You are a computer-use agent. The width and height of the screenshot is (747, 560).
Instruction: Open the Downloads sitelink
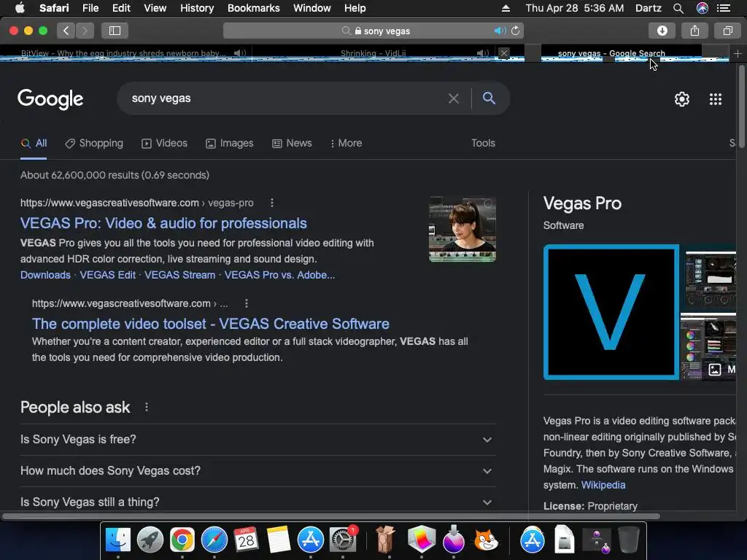coord(45,275)
